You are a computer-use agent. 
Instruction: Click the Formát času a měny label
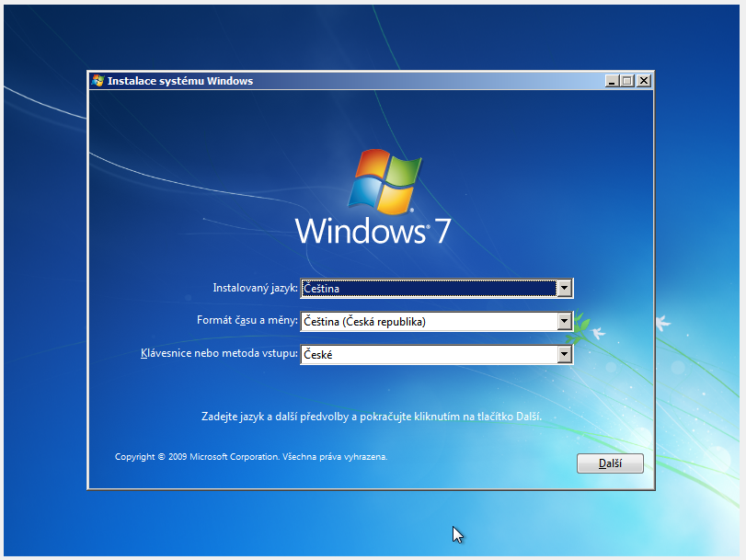tap(247, 320)
